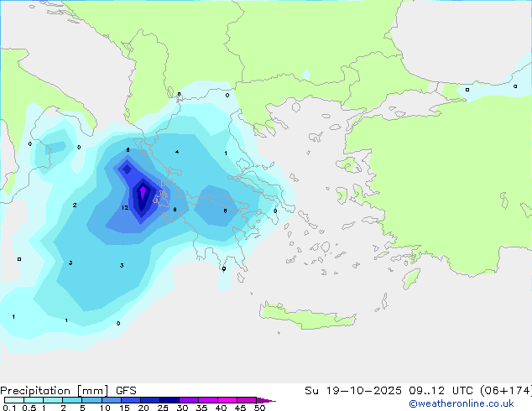Pick the 1–2 mm legend color box
532x411 pixels.
click(x=53, y=400)
